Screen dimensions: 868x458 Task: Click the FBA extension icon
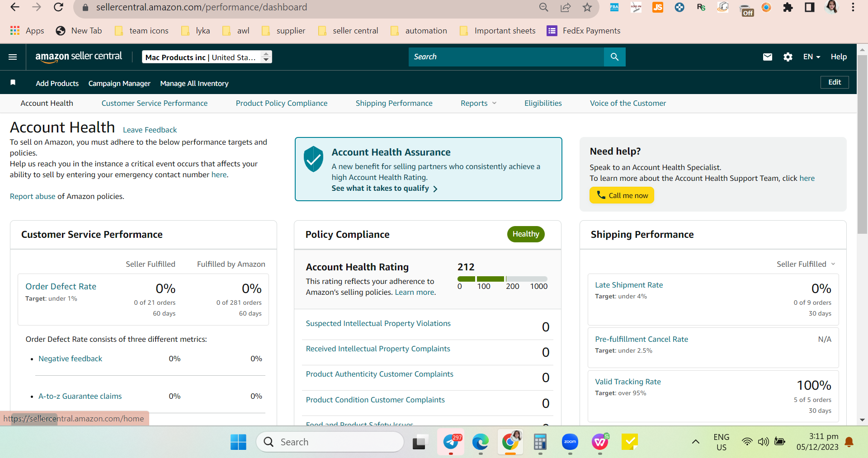click(x=614, y=7)
